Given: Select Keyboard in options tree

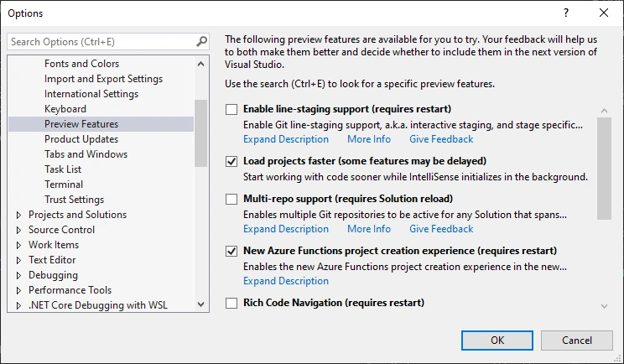Looking at the screenshot, I should coord(65,109).
